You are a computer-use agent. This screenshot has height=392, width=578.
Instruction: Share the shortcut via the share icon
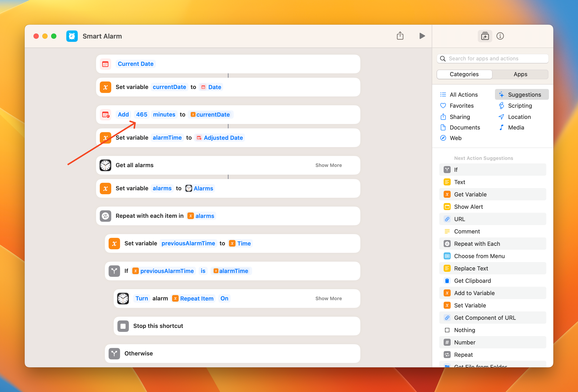pos(400,36)
